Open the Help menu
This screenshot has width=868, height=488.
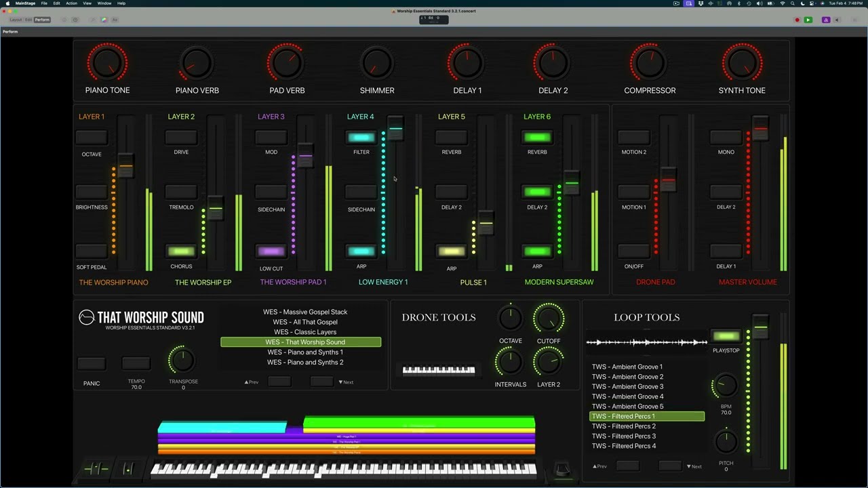point(121,3)
